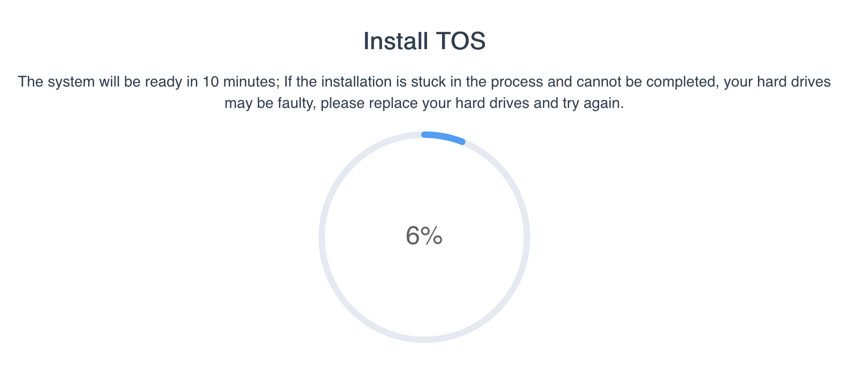Click the word Install in the title
This screenshot has height=390, width=868.
click(396, 41)
